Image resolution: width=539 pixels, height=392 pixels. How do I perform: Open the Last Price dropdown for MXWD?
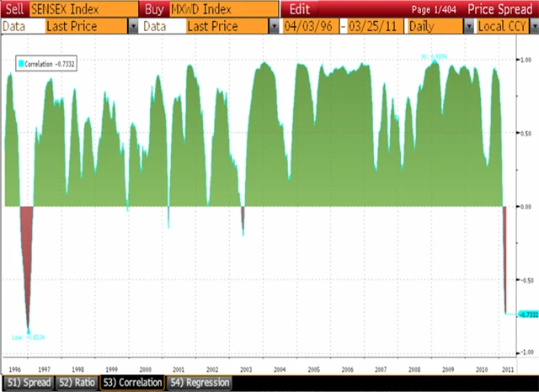[275, 26]
